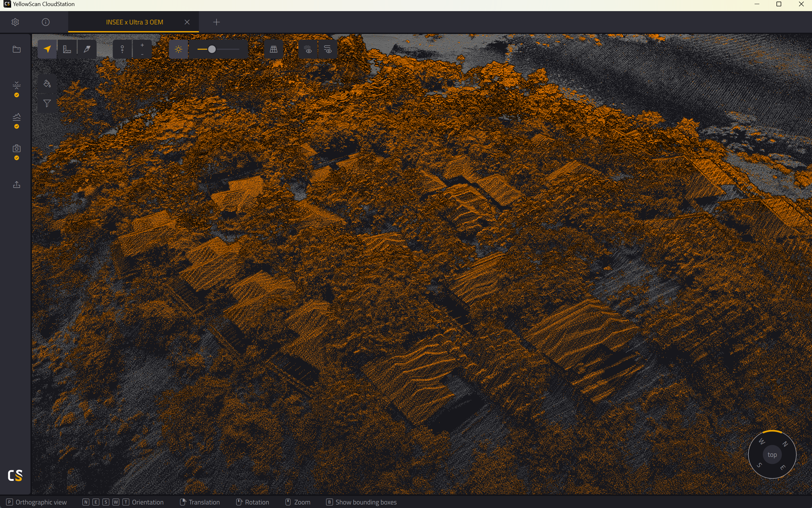Screen dimensions: 812x508
Task: Open the strip adjustment step icon
Action: click(x=16, y=85)
